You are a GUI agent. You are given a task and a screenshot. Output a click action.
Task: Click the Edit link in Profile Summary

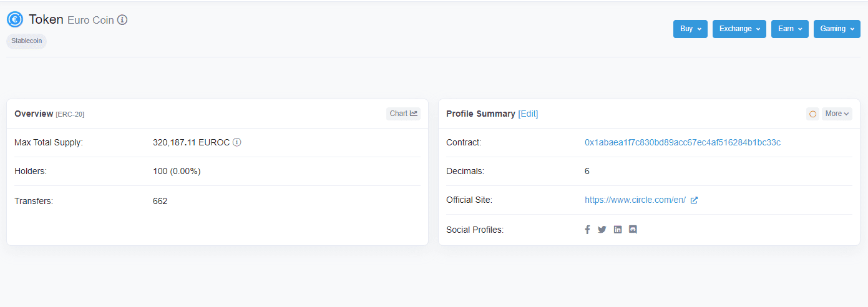[x=528, y=114]
